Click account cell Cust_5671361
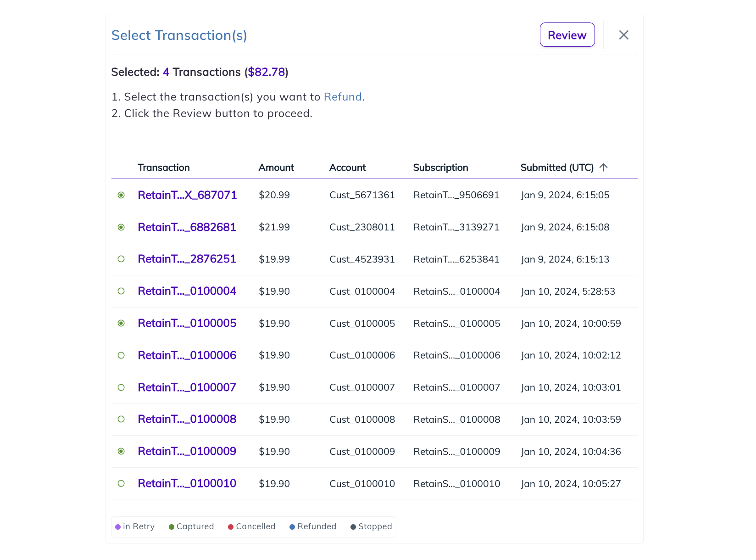 click(x=362, y=195)
